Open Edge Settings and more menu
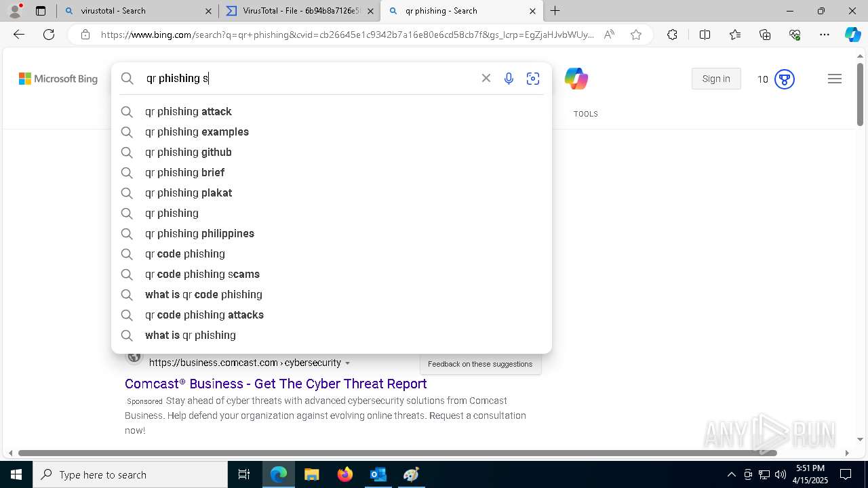Image resolution: width=868 pixels, height=488 pixels. click(x=825, y=35)
